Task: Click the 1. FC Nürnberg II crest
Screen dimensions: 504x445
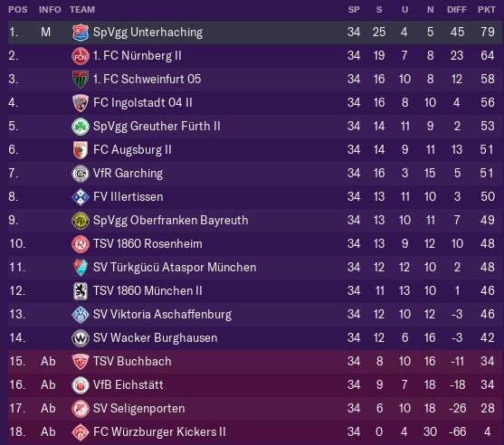Action: 81,56
